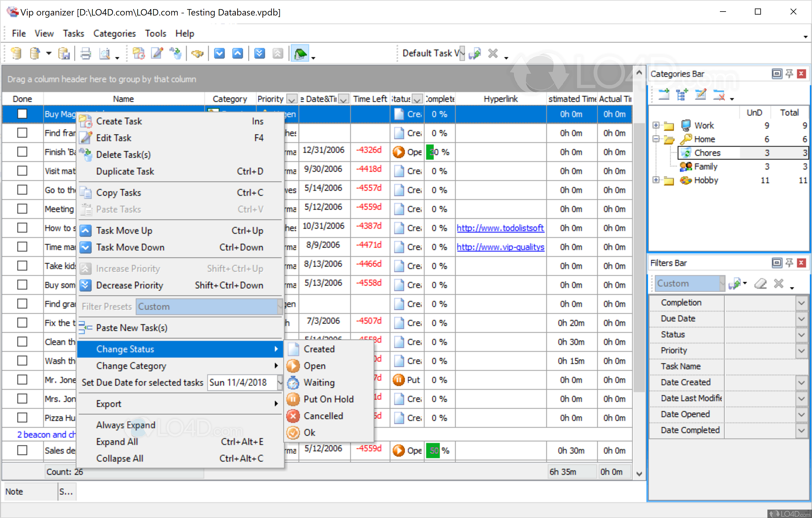This screenshot has height=518, width=812.
Task: Open the Due Date filter dropdown
Action: coord(802,318)
